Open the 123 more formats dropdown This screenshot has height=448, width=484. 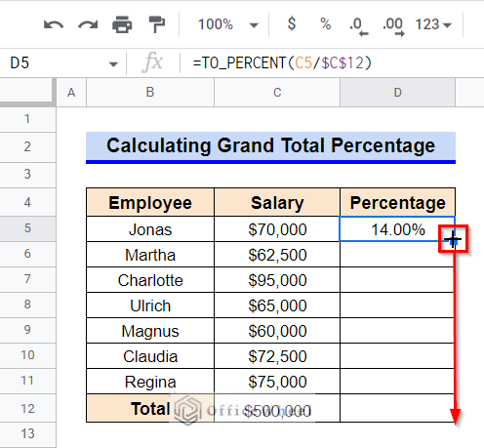tap(433, 24)
